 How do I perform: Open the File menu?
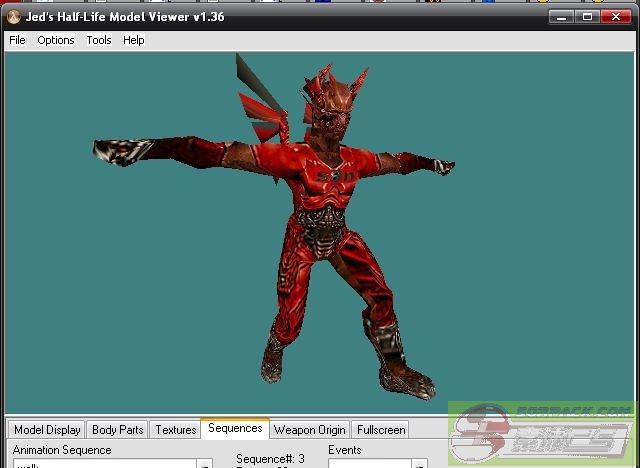coord(17,40)
